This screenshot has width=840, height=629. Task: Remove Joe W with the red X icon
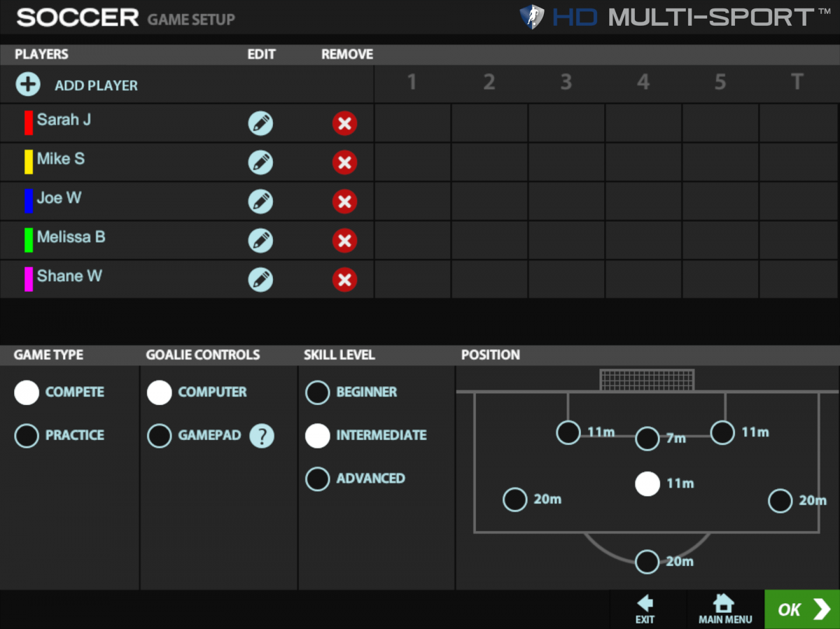coord(344,202)
